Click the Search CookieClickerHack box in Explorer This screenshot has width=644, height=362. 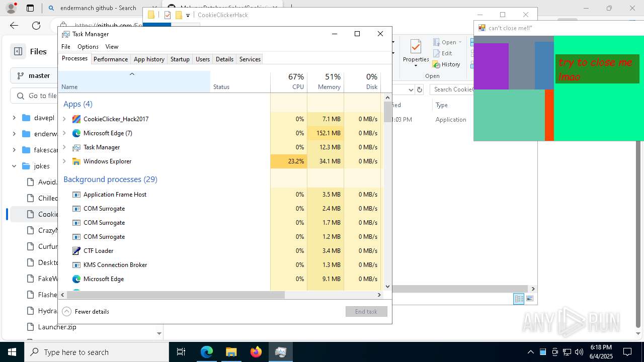coord(453,89)
